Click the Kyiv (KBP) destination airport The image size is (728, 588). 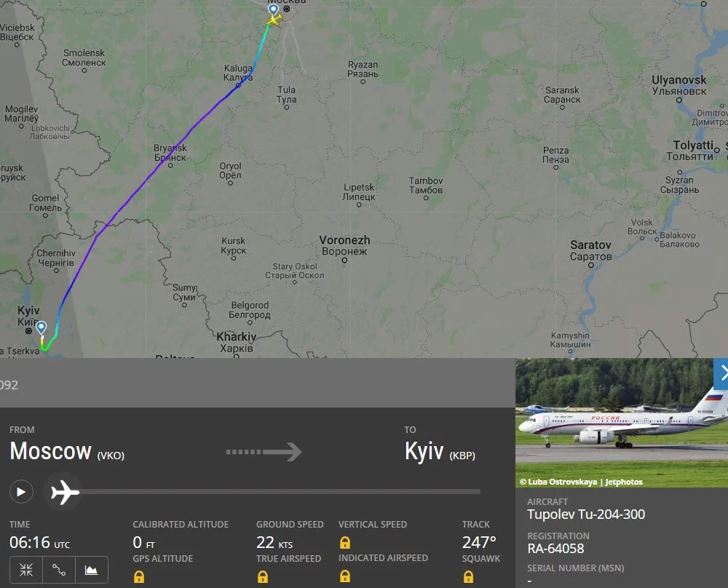[x=440, y=452]
